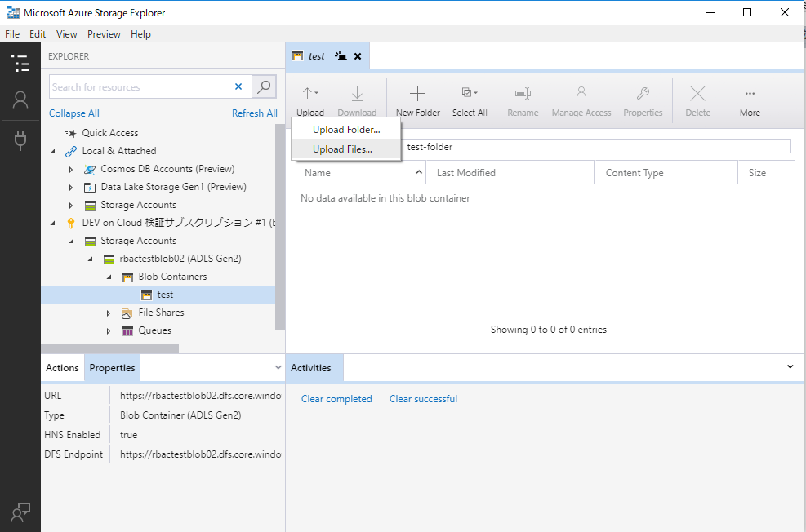Select the Queues node
Screen dimensions: 806x532
point(154,330)
